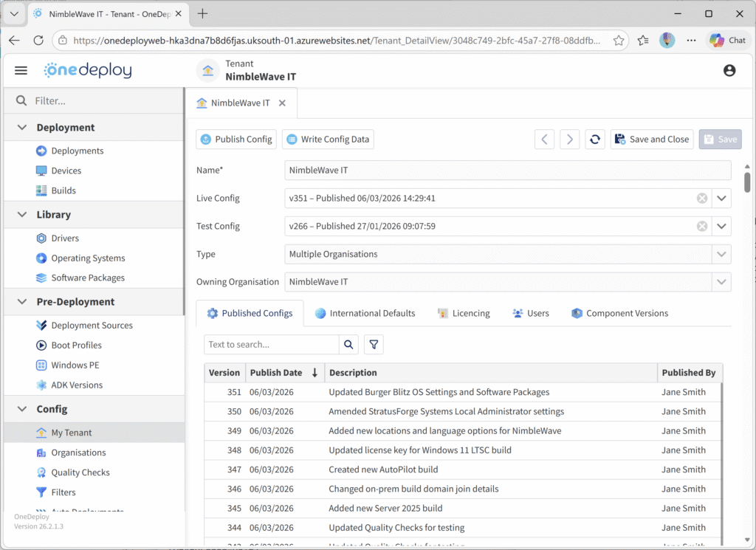
Task: Go to the previous record arrow
Action: [544, 140]
